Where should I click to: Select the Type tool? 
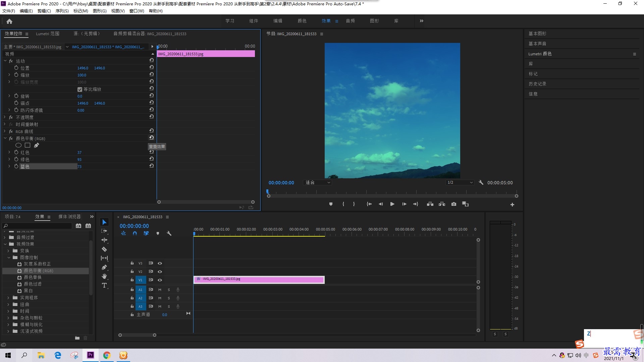[x=104, y=285]
